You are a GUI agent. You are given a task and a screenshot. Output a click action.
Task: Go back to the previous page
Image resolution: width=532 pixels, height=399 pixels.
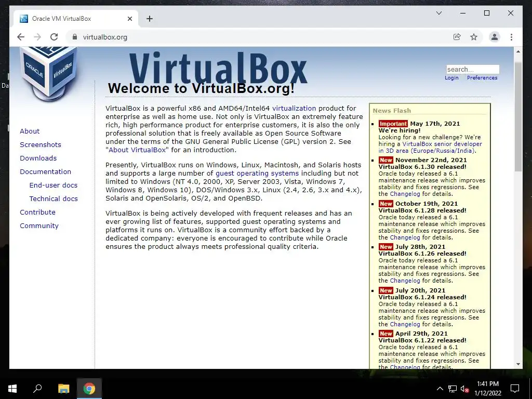[21, 37]
